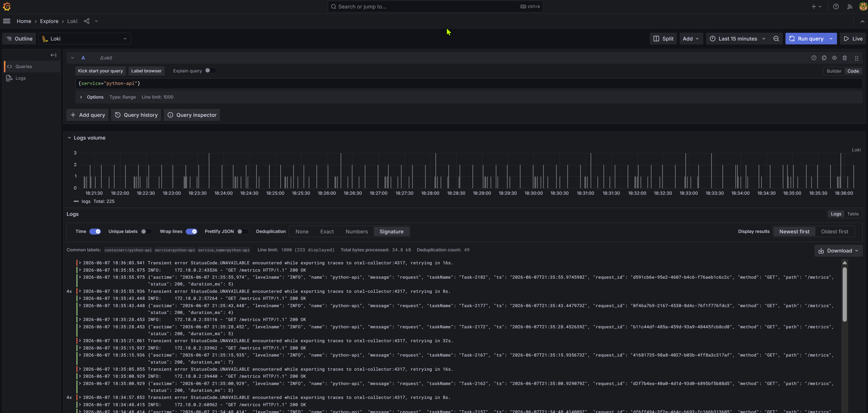The width and height of the screenshot is (868, 413).
Task: Click the Queries code icon in outline
Action: [x=9, y=67]
